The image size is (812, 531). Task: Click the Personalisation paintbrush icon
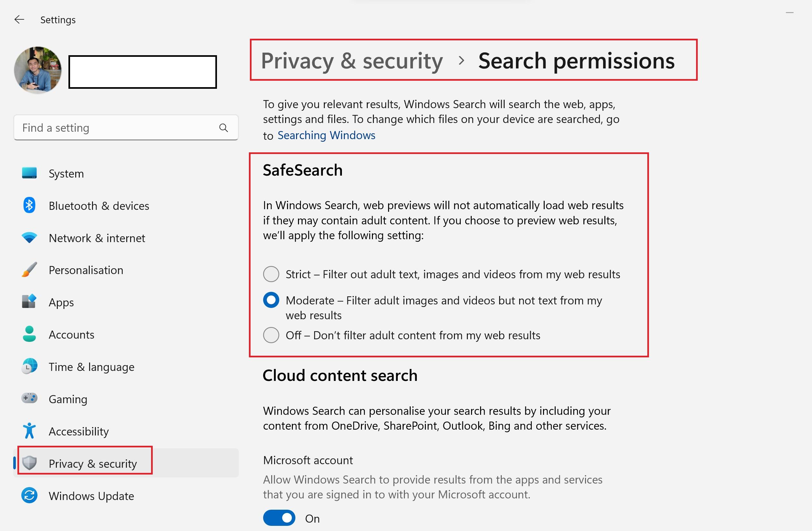29,270
